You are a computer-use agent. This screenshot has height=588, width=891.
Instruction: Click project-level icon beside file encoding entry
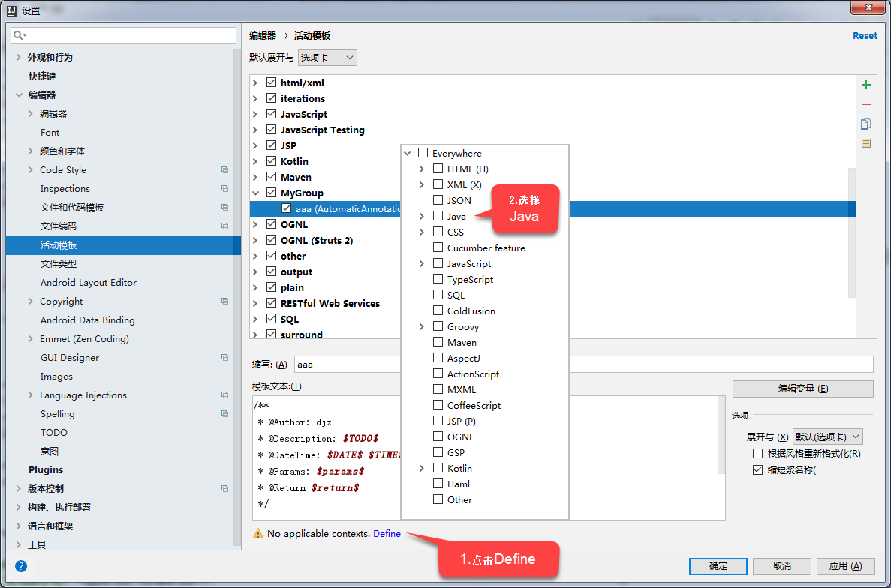tap(225, 226)
